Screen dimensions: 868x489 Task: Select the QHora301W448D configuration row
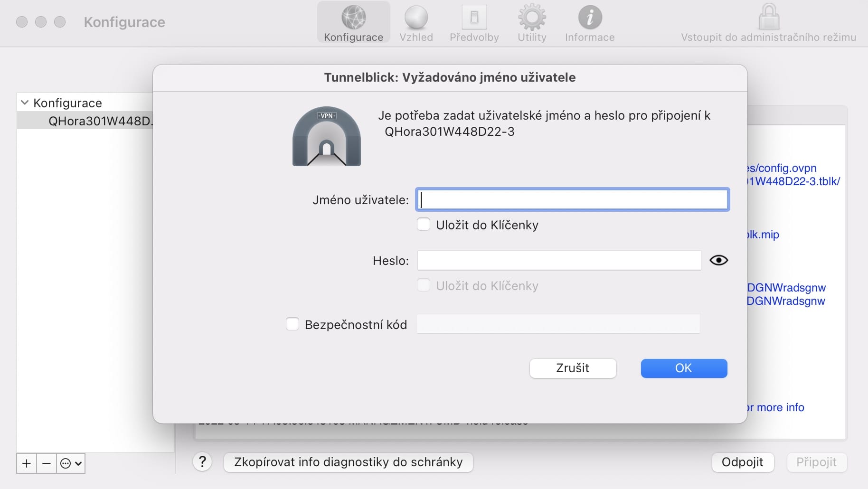click(85, 121)
